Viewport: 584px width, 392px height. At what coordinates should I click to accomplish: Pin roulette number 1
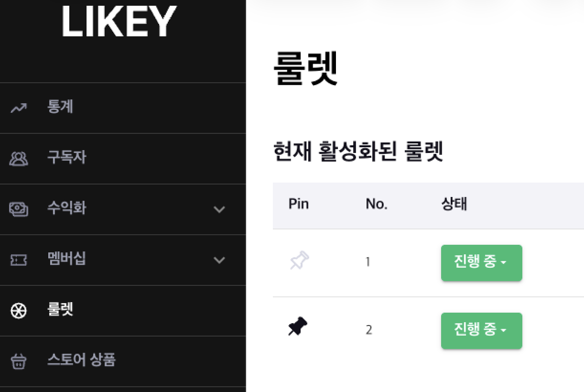click(x=299, y=262)
